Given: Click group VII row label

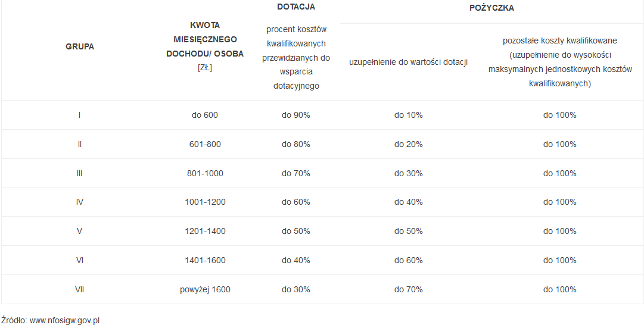Looking at the screenshot, I should [x=80, y=290].
